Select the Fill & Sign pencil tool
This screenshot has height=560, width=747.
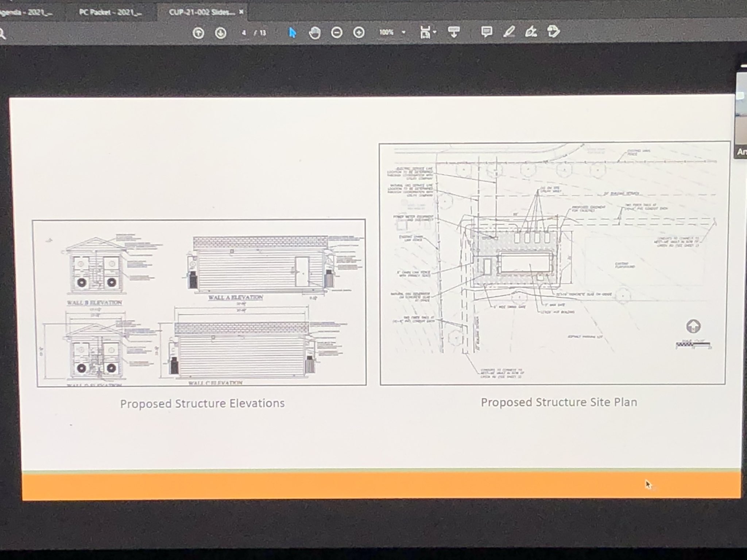tap(510, 33)
